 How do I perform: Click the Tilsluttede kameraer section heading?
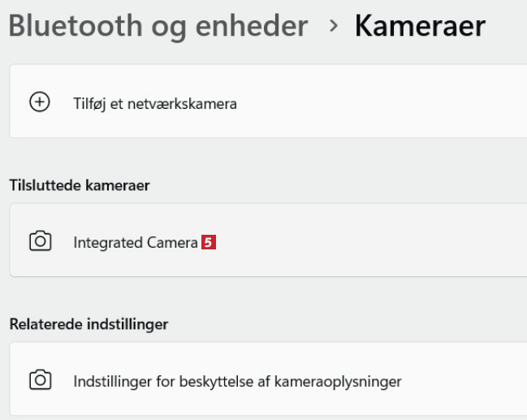click(80, 185)
